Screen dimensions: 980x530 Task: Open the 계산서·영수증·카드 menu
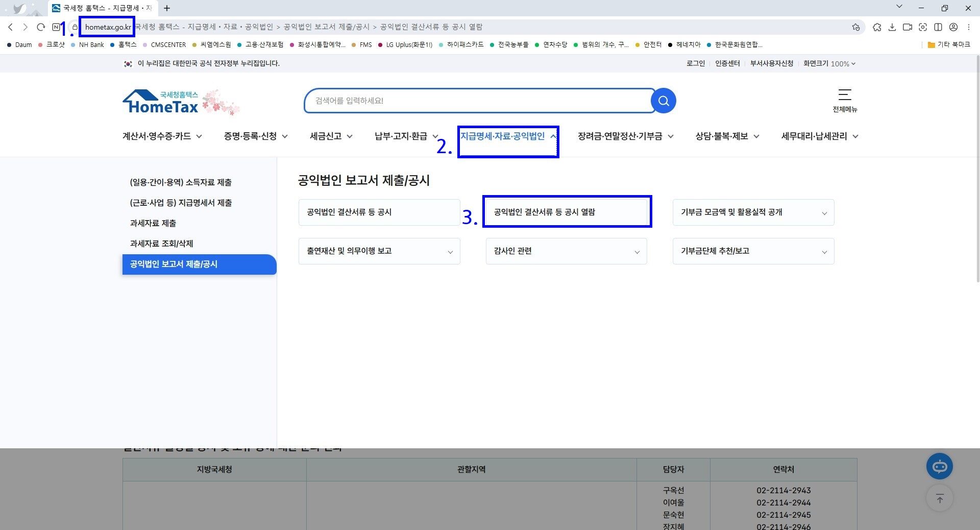pos(162,136)
